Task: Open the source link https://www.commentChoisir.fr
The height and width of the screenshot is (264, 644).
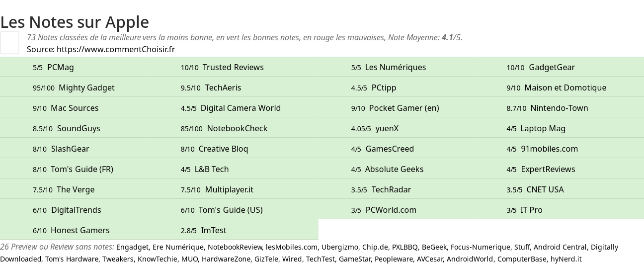Action: tap(116, 49)
